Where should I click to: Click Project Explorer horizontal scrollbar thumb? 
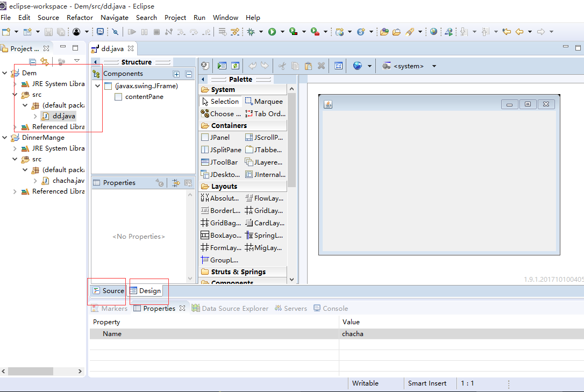pyautogui.click(x=31, y=371)
